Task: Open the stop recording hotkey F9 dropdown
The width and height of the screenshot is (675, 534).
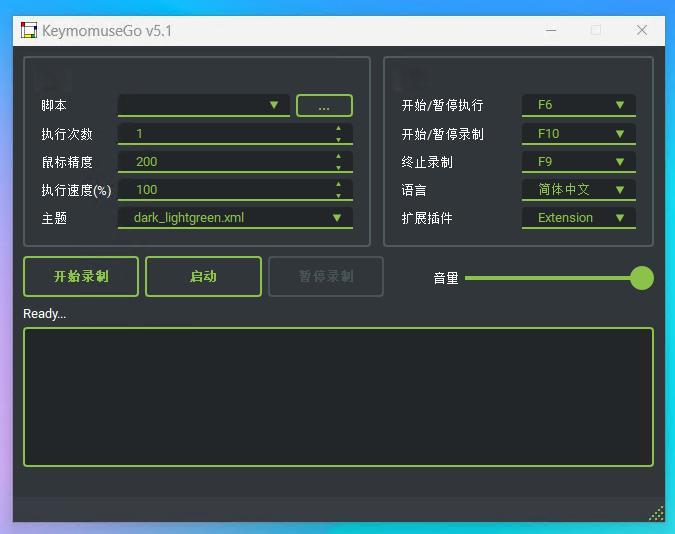Action: pos(578,161)
